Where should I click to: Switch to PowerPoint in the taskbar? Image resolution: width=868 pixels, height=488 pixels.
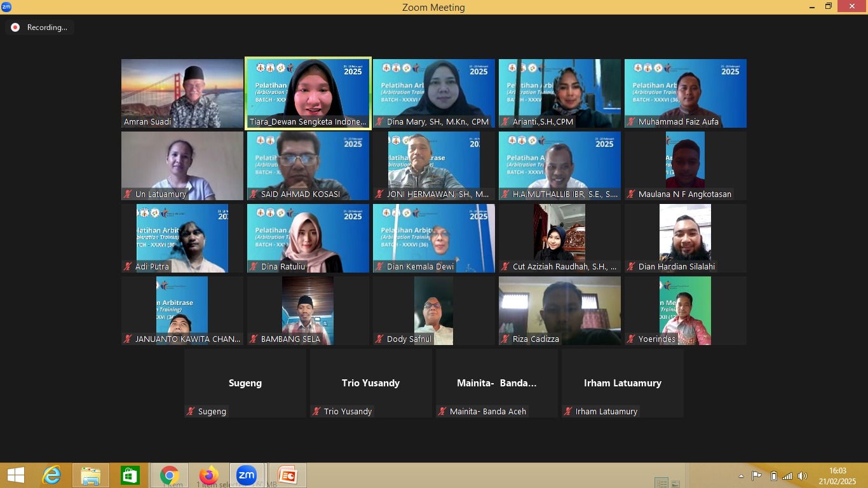[x=287, y=475]
